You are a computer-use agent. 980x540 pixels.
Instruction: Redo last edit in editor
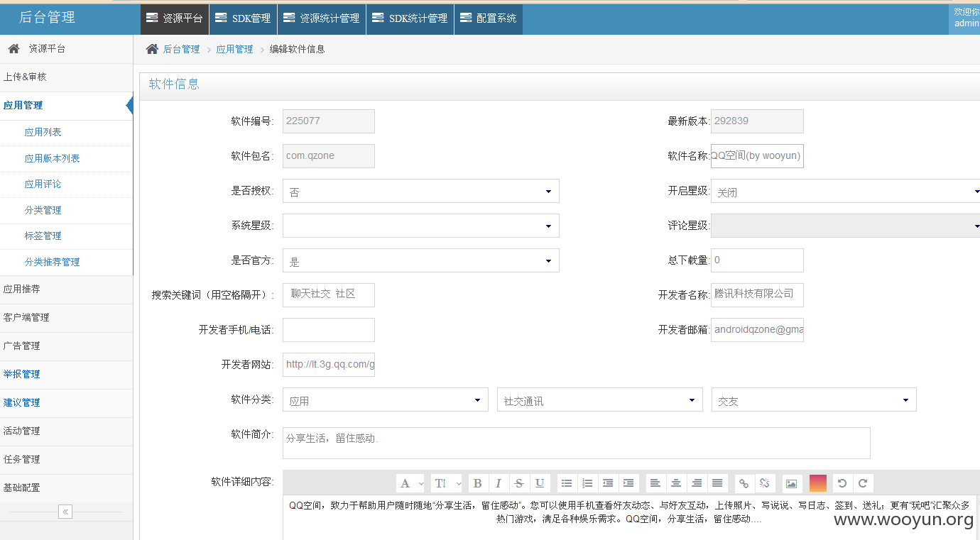pyautogui.click(x=863, y=483)
